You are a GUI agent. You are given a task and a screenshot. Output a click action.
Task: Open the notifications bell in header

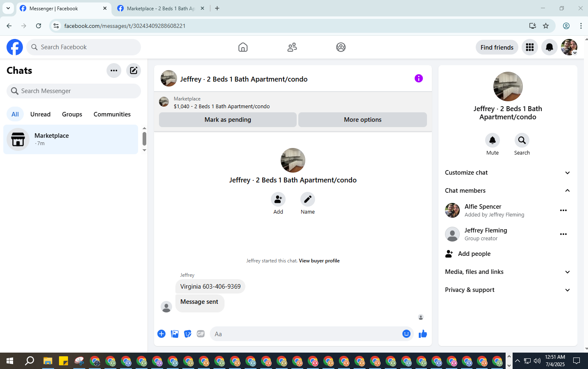click(x=549, y=47)
